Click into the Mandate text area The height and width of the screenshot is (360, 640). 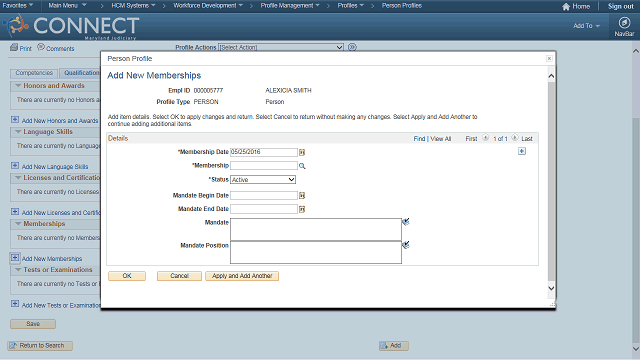(x=316, y=229)
